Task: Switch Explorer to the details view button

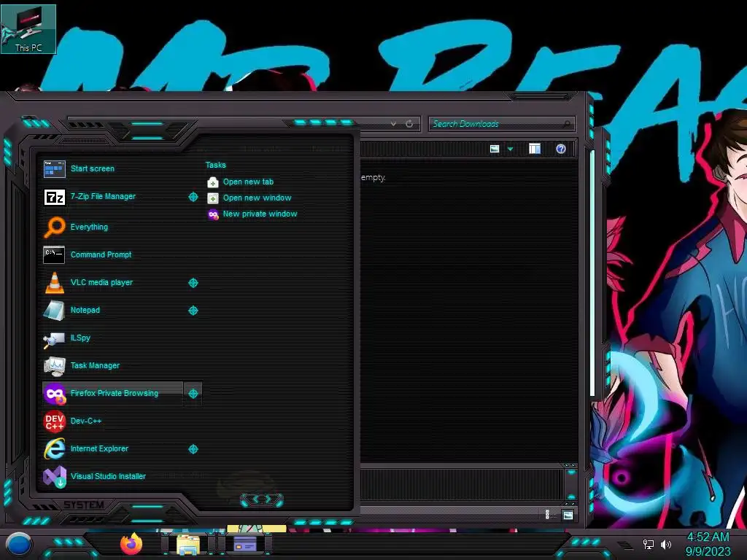Action: point(547,515)
